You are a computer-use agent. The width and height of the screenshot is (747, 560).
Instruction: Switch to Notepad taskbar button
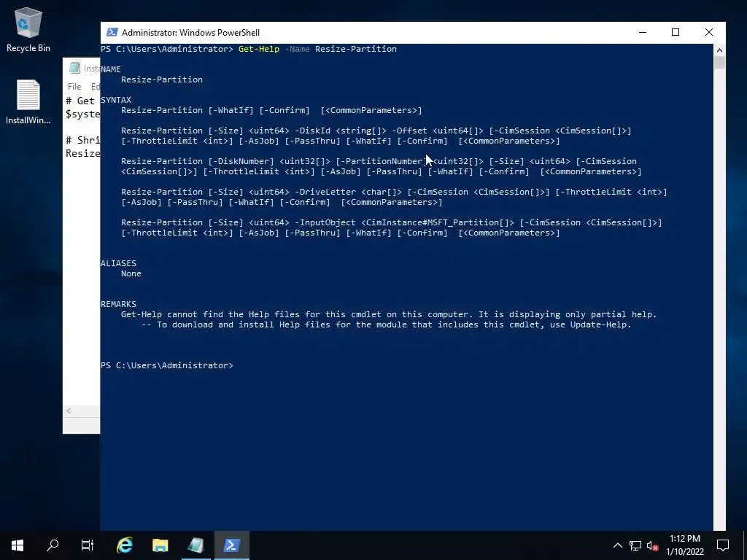pos(196,545)
